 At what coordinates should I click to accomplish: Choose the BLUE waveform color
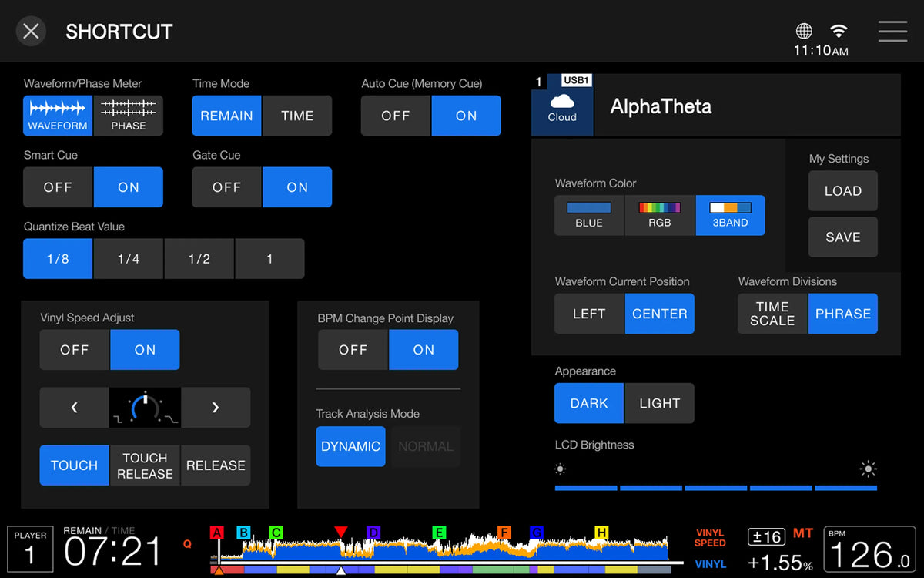[x=589, y=215]
